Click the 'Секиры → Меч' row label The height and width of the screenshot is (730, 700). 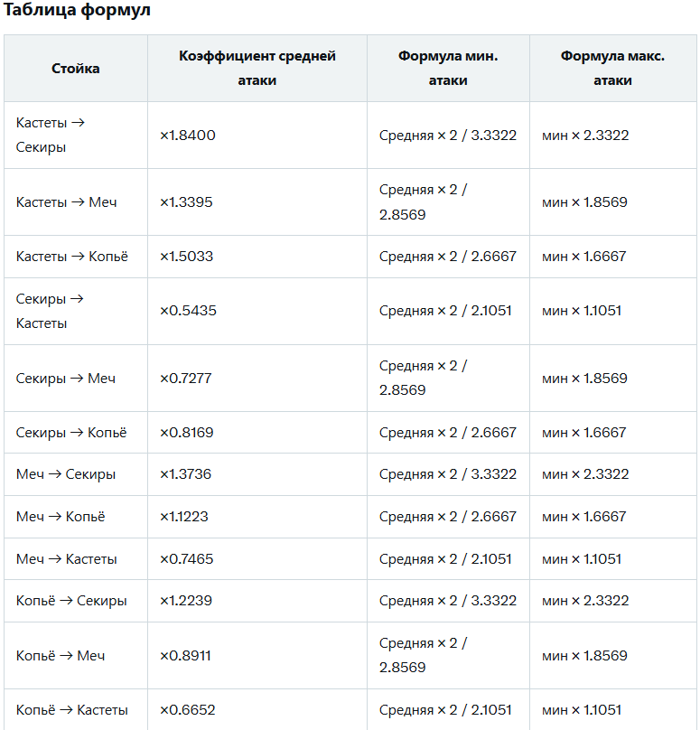[x=66, y=379]
